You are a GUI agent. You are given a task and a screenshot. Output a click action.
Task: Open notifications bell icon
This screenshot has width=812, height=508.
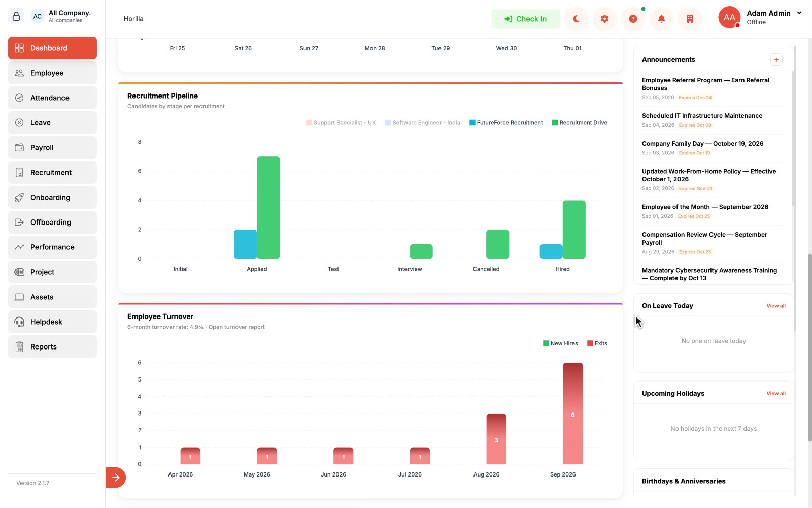tap(661, 19)
